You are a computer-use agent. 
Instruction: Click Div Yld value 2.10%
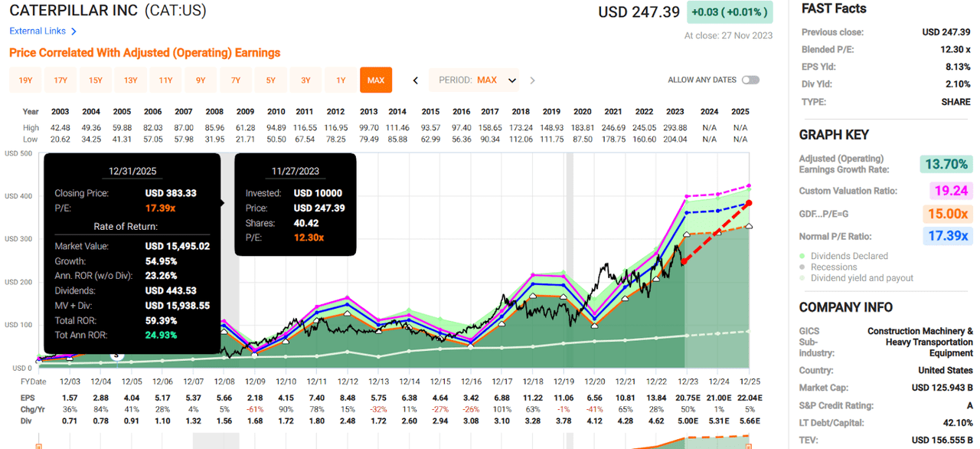958,84
